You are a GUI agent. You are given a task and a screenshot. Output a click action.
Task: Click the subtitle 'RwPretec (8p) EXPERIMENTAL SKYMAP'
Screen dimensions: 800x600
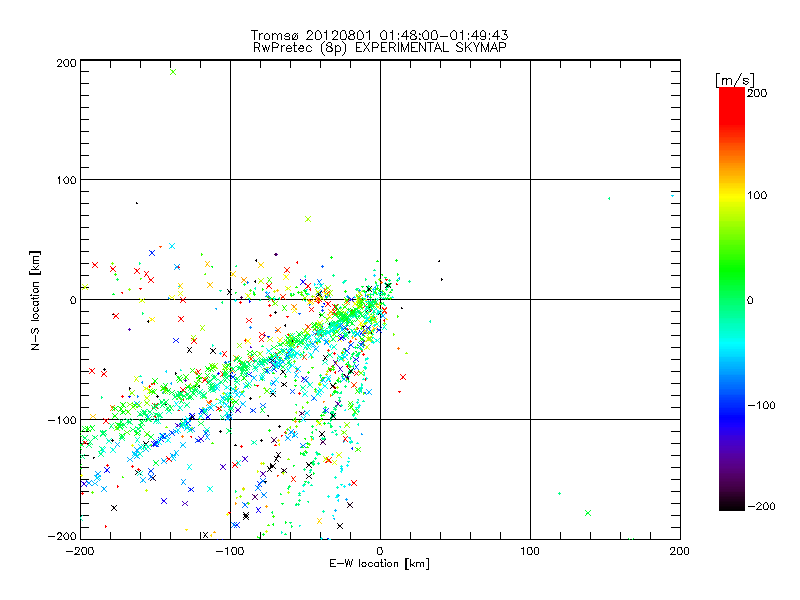(x=380, y=48)
